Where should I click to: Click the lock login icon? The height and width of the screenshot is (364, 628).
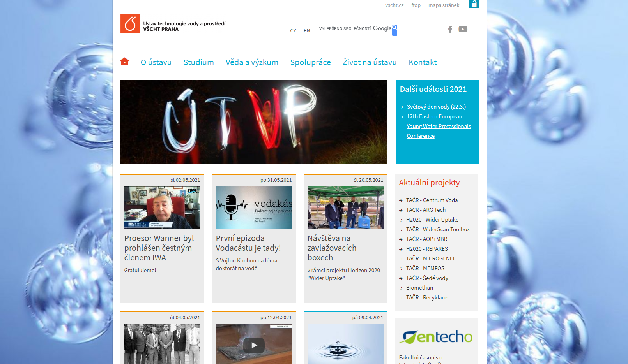(x=474, y=4)
